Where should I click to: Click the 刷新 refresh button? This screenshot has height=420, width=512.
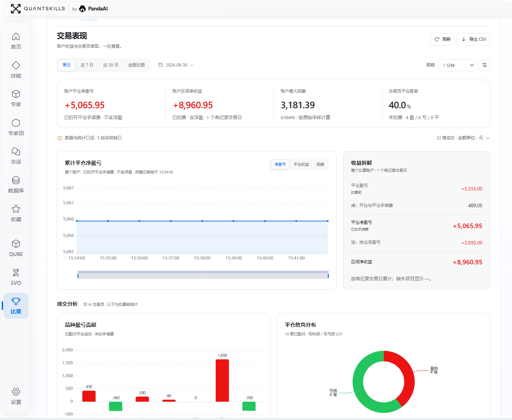click(442, 39)
